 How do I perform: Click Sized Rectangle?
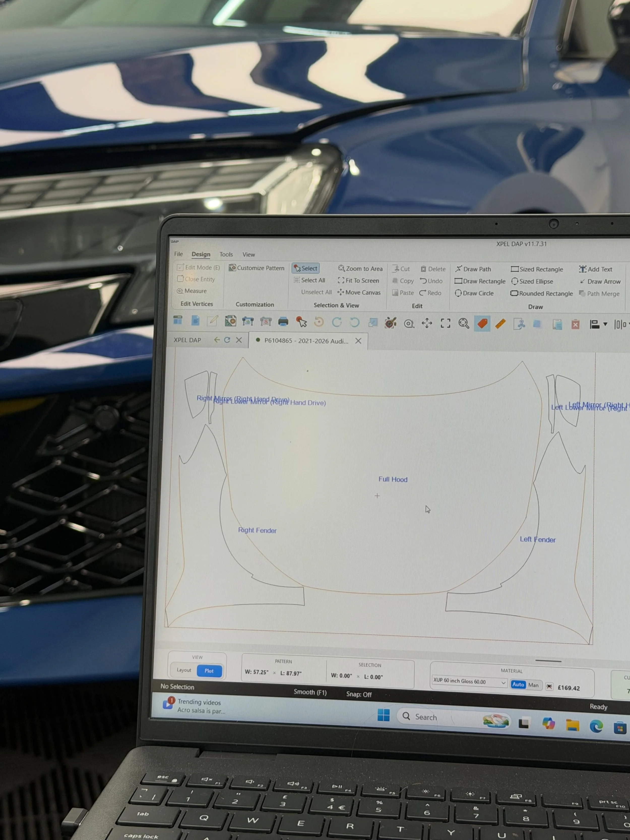click(x=537, y=269)
